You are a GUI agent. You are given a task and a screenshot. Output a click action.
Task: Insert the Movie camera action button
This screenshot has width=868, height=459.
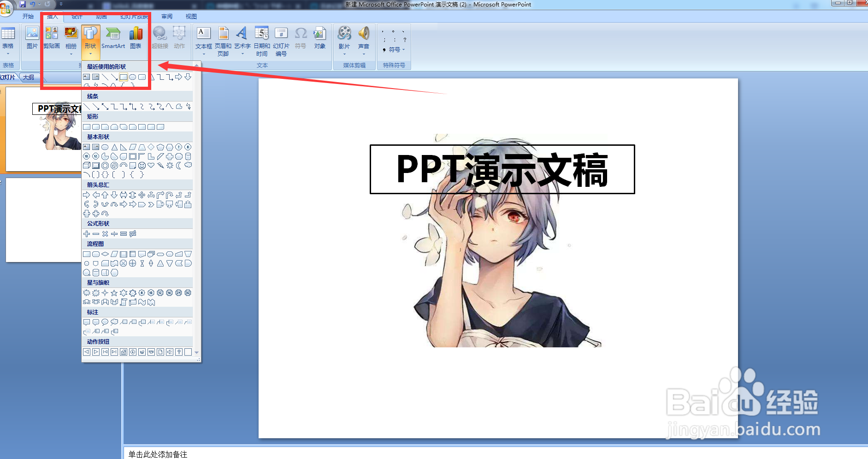point(151,352)
